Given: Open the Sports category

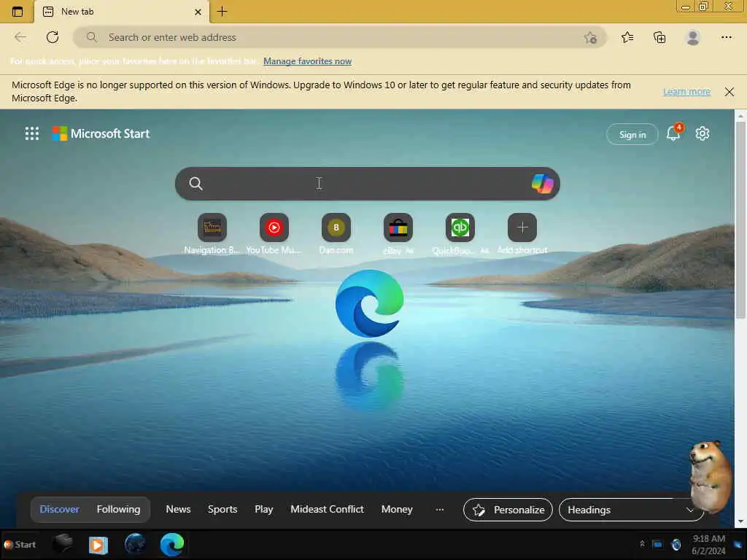Looking at the screenshot, I should tap(222, 509).
